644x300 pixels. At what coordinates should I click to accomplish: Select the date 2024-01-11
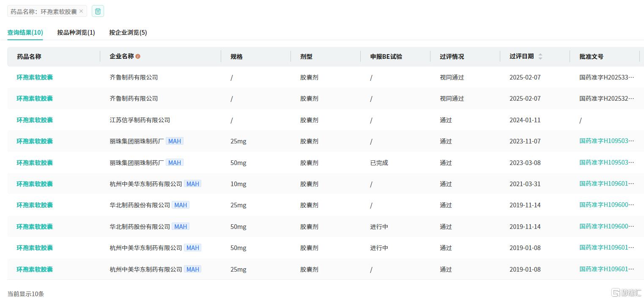pyautogui.click(x=525, y=120)
